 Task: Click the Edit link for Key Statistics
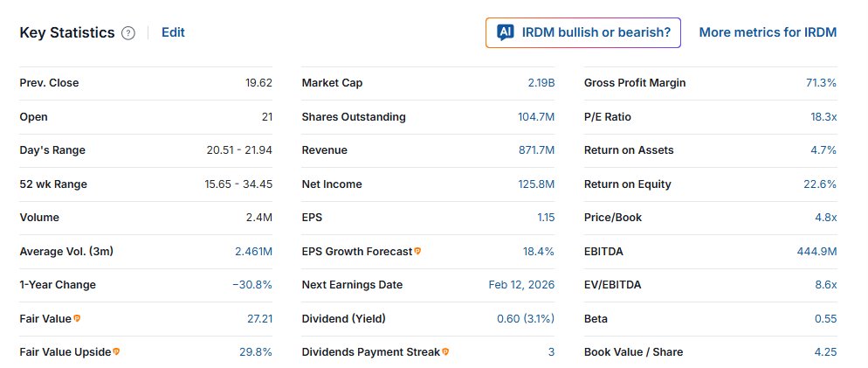pyautogui.click(x=173, y=32)
